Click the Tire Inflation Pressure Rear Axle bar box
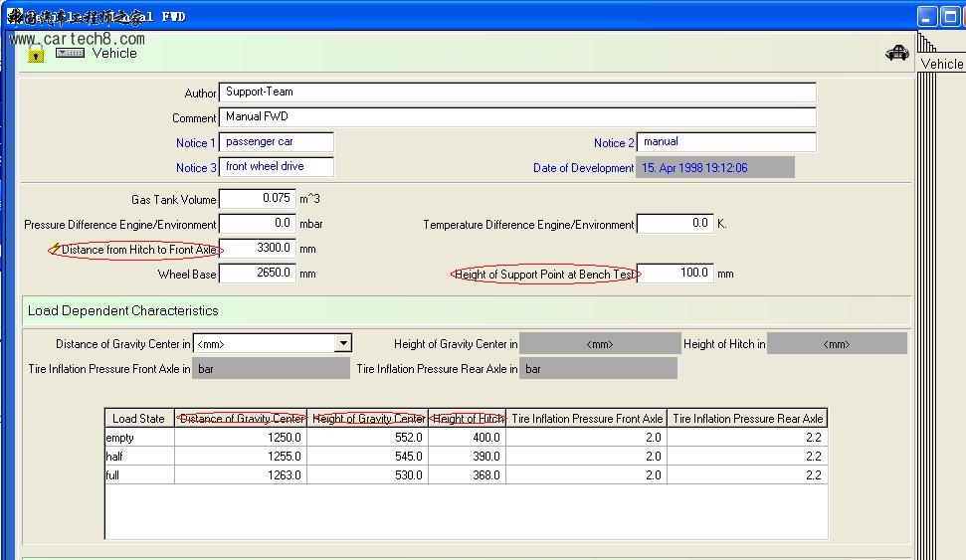 [x=598, y=368]
